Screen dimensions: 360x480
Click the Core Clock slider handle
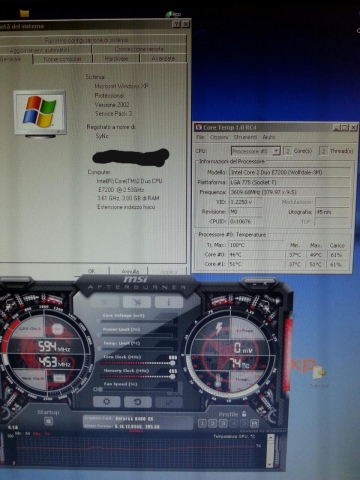[x=172, y=363]
